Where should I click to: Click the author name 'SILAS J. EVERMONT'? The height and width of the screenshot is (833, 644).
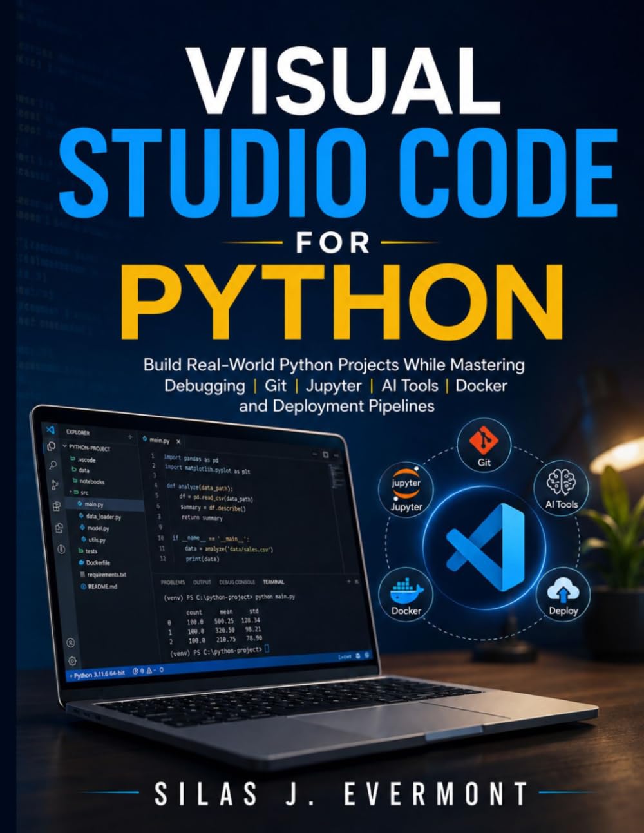click(341, 794)
